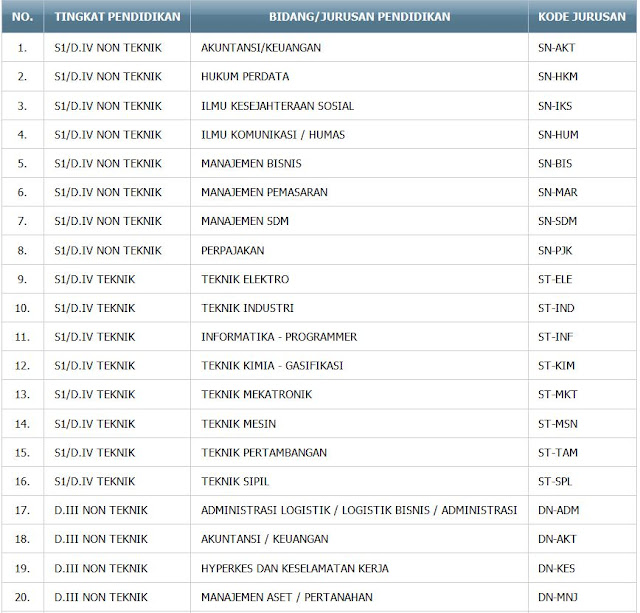Click the SN-HKM code
640x613 pixels.
coord(558,77)
